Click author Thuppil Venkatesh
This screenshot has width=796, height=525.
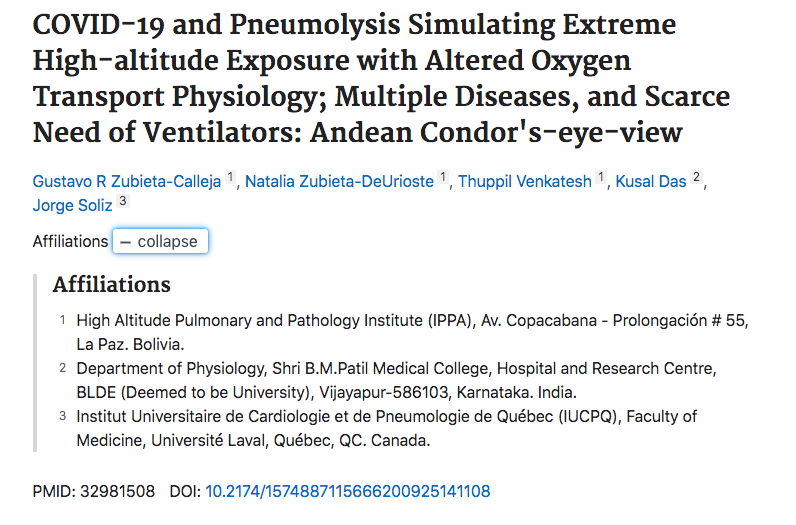click(525, 181)
